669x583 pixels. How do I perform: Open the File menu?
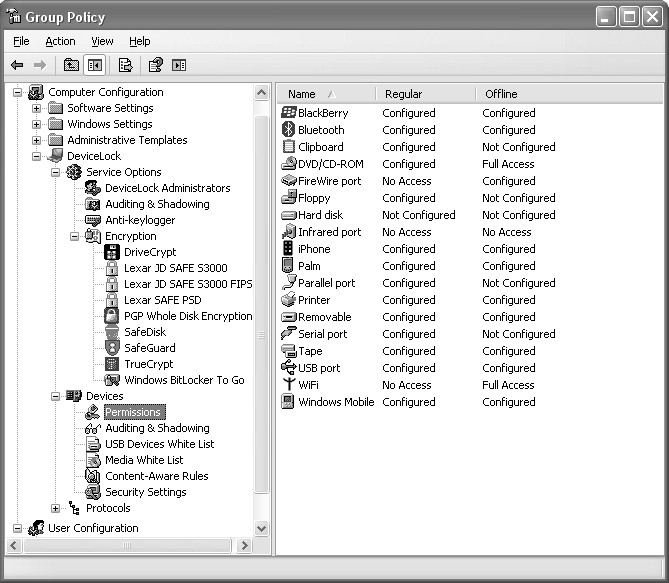(21, 41)
